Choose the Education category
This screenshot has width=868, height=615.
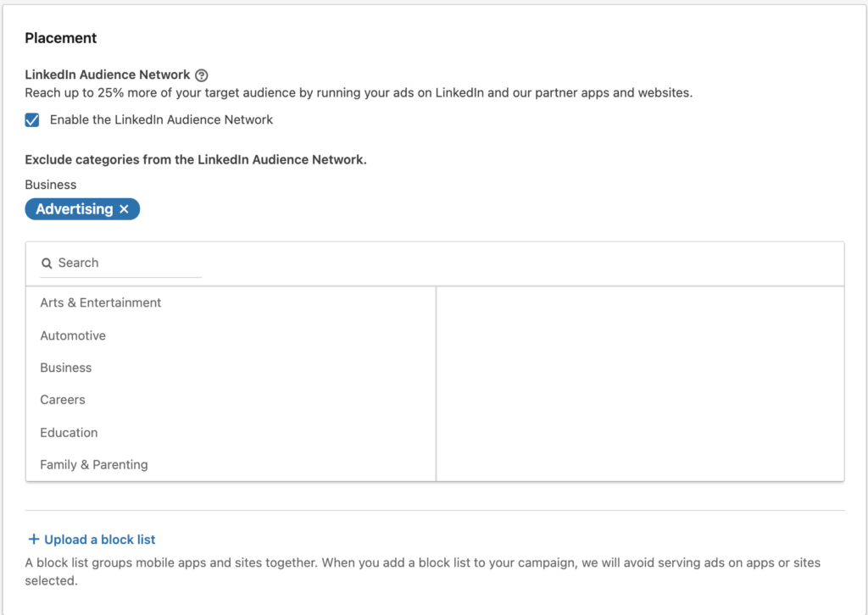point(231,433)
